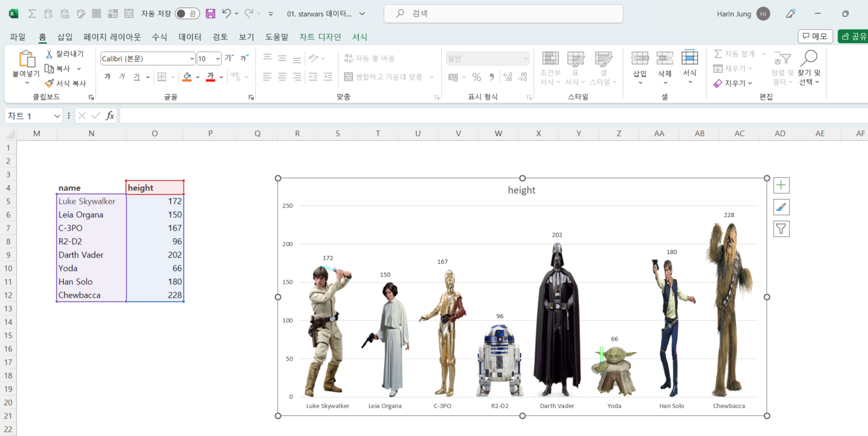Click the AutoSum sigma icon in title bar

click(x=32, y=13)
